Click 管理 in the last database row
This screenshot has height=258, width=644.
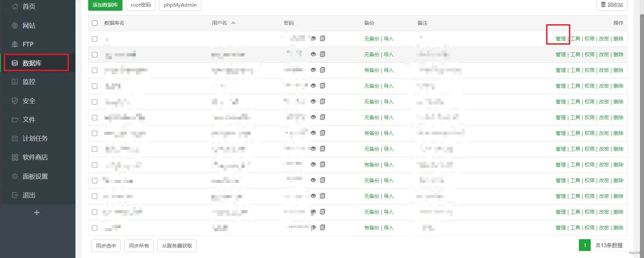(x=560, y=228)
